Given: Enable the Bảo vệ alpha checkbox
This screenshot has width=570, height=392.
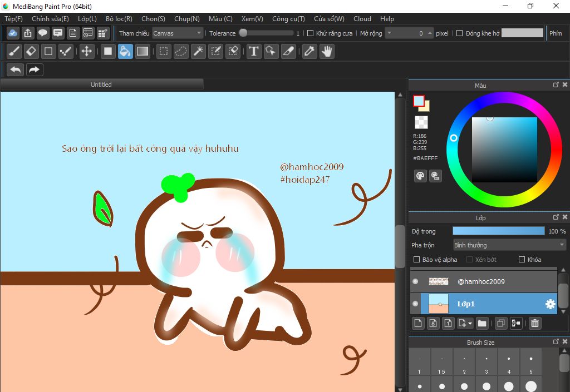Looking at the screenshot, I should pyautogui.click(x=417, y=260).
